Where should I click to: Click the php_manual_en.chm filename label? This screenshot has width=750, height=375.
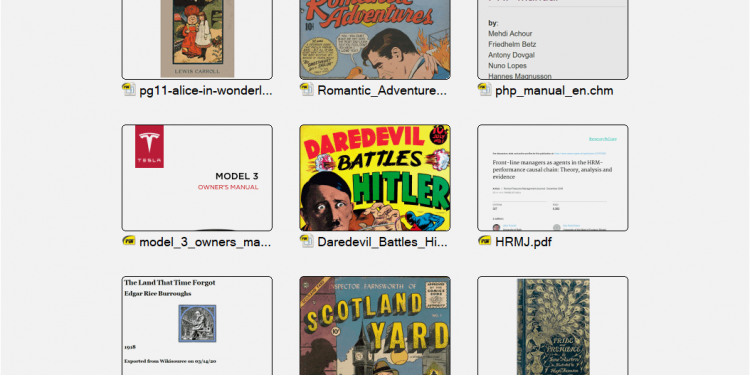(x=554, y=91)
